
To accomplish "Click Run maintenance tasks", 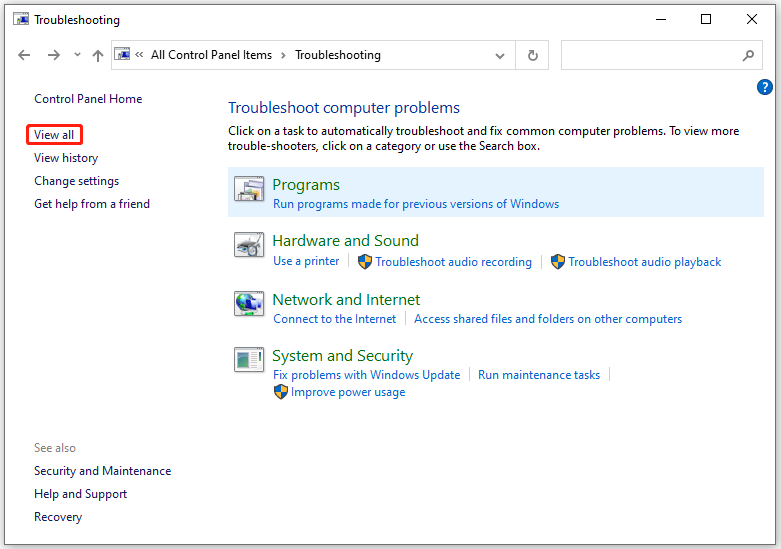I will coord(539,375).
